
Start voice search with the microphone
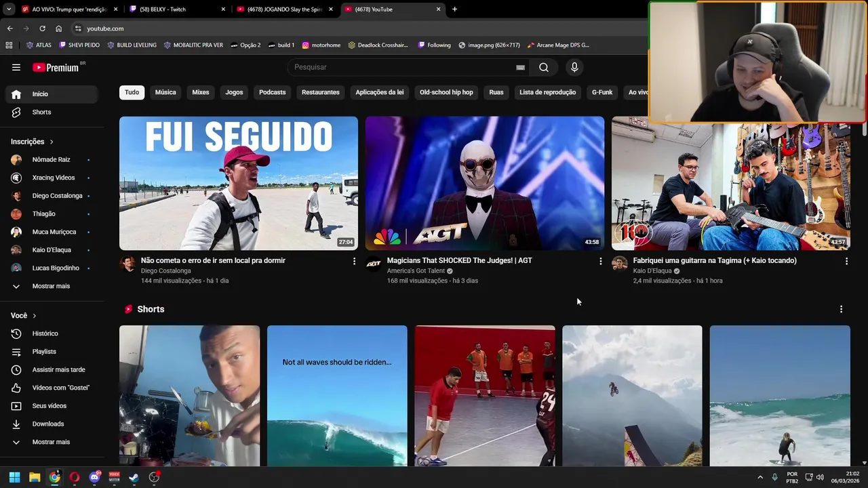tap(574, 67)
